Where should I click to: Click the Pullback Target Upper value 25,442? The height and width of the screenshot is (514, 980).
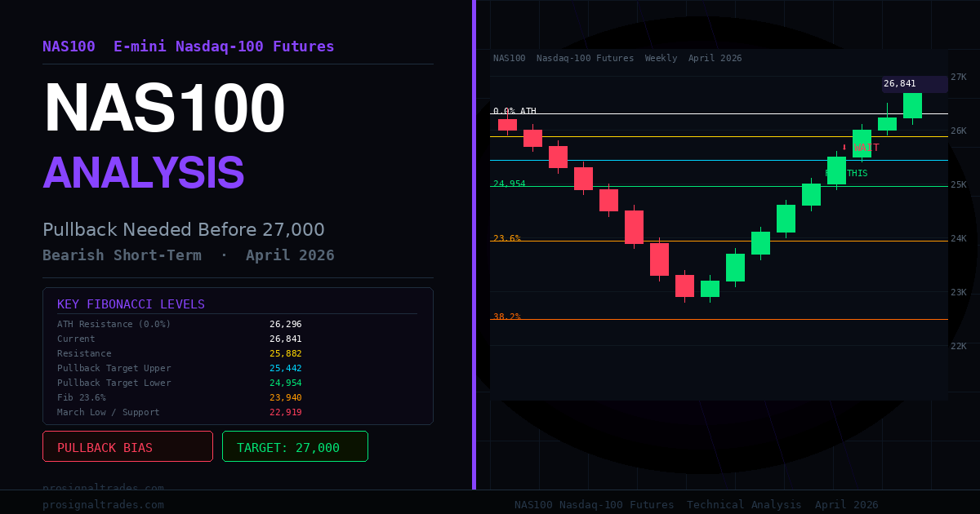click(x=286, y=368)
